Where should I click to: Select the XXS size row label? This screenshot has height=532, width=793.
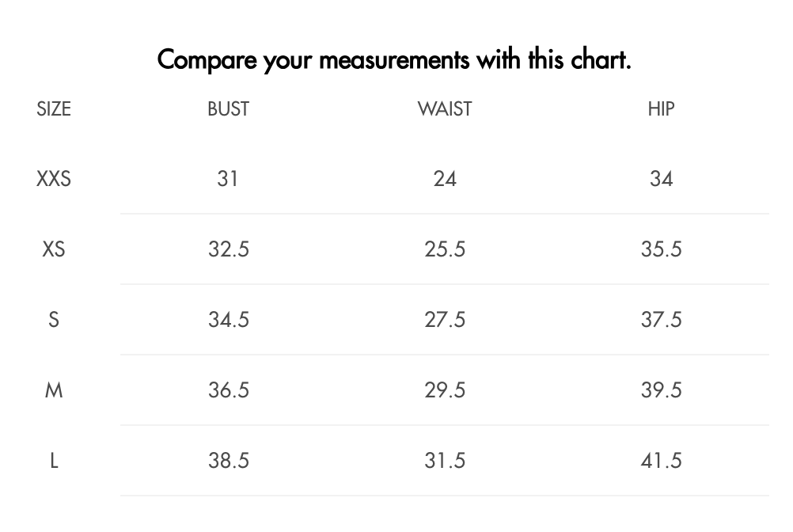(54, 178)
